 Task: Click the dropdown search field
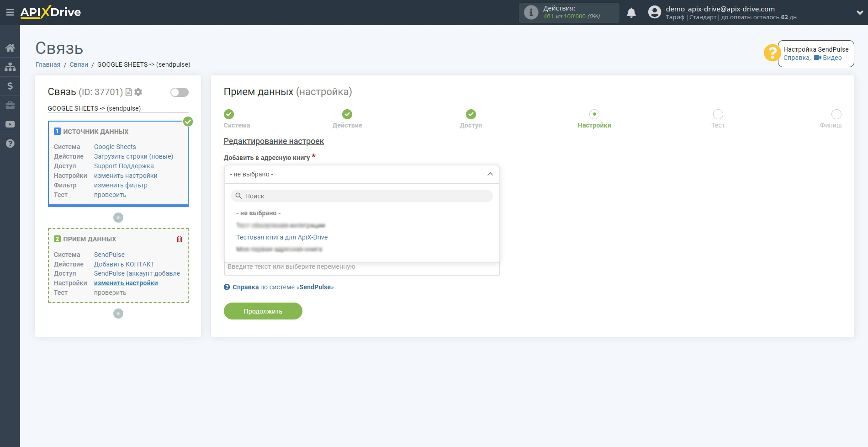(362, 196)
